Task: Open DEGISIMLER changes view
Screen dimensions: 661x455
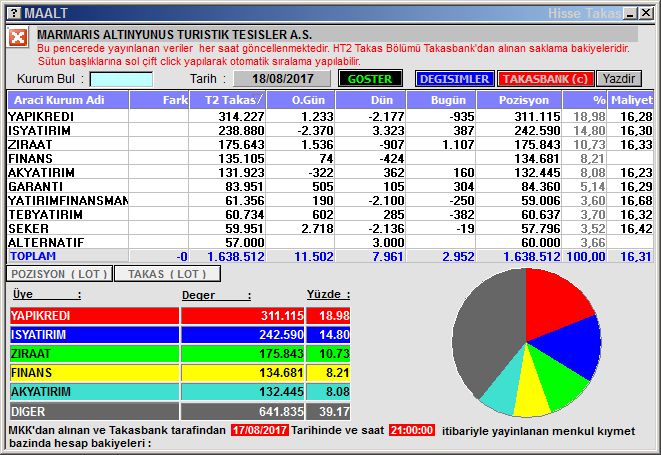Action: point(454,79)
